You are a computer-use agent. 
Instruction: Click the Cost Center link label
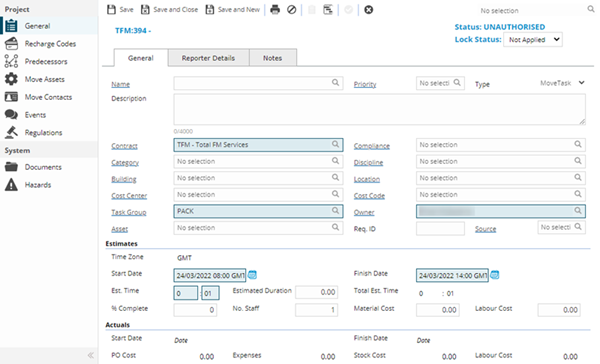[x=129, y=196]
